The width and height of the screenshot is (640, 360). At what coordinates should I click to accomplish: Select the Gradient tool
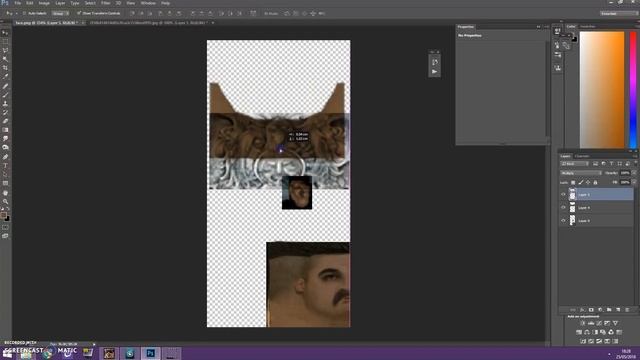[x=5, y=130]
